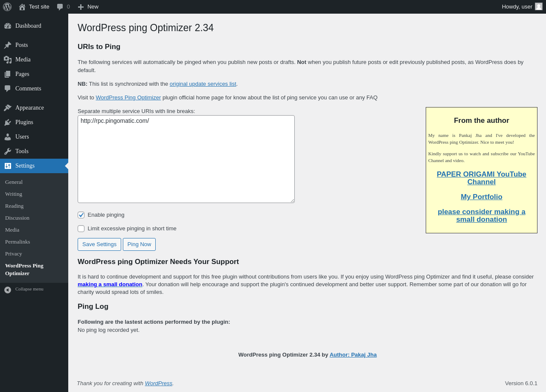Click the Ping Log heading
546x392 pixels.
[x=93, y=307]
